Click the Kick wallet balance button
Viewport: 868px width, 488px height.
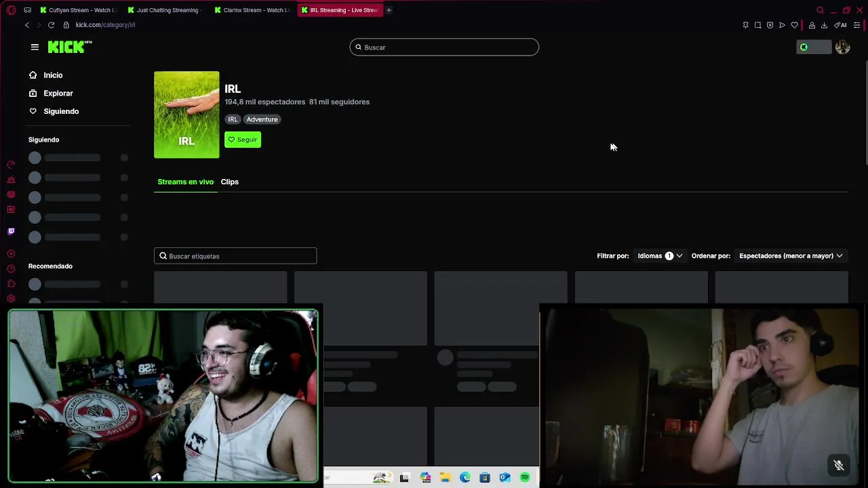(x=814, y=47)
